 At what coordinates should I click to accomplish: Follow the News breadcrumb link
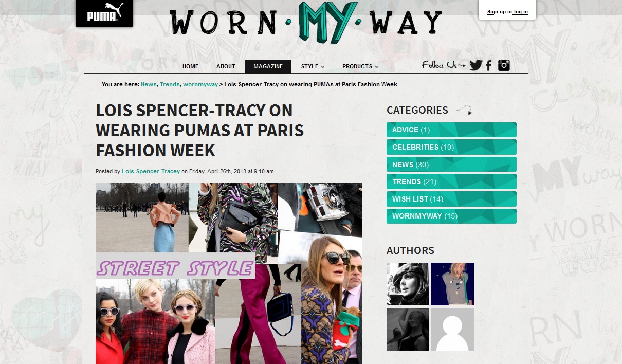[x=149, y=84]
